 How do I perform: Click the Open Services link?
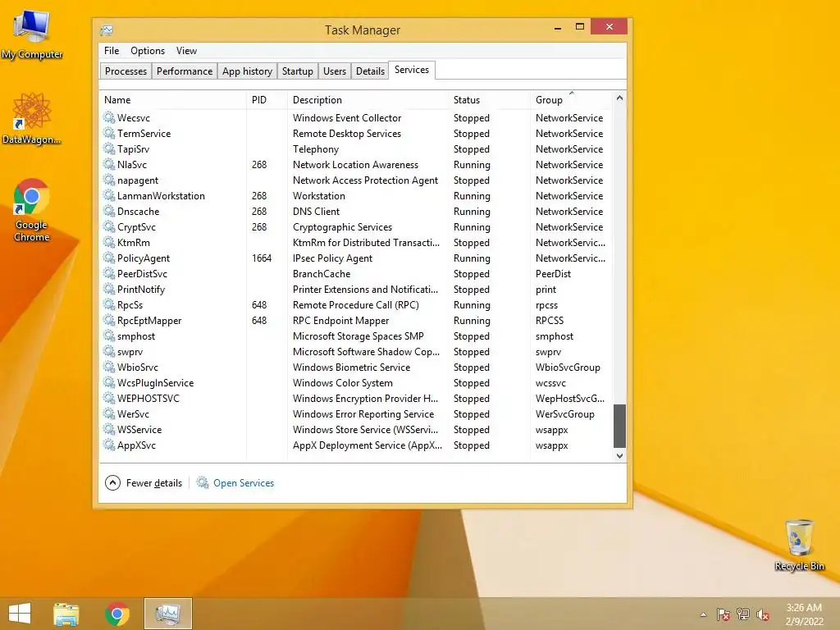(x=244, y=482)
